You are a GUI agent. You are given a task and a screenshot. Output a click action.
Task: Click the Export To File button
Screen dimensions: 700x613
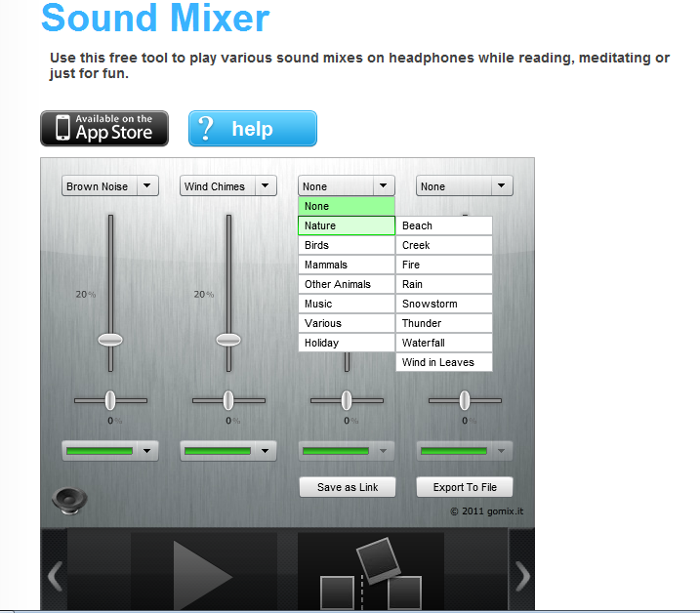coord(465,487)
